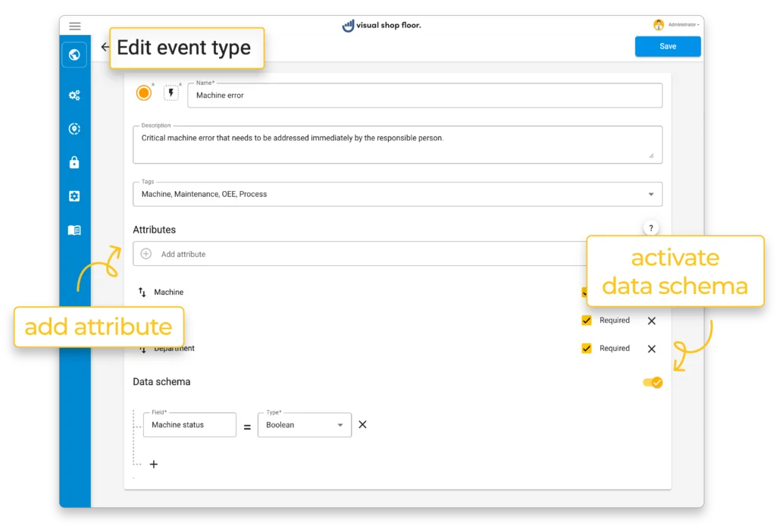Remove the Department attribute with X
This screenshot has width=776, height=532.
(x=652, y=349)
